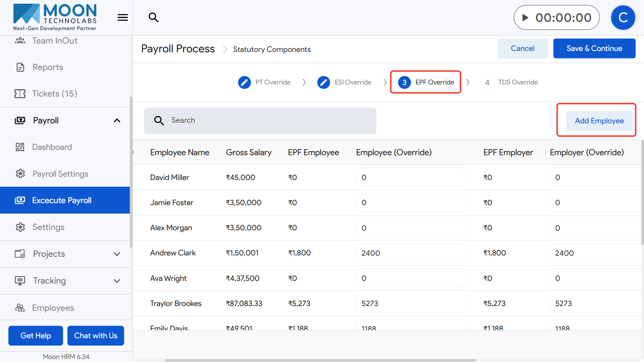
Task: Collapse the Payroll section chevron
Action: click(x=117, y=120)
